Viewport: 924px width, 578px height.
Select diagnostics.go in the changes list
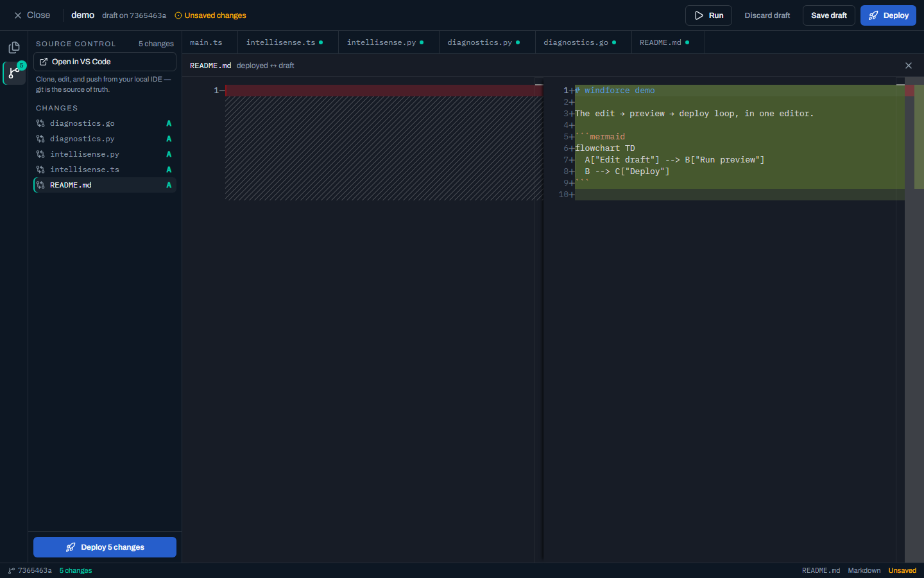(x=105, y=123)
